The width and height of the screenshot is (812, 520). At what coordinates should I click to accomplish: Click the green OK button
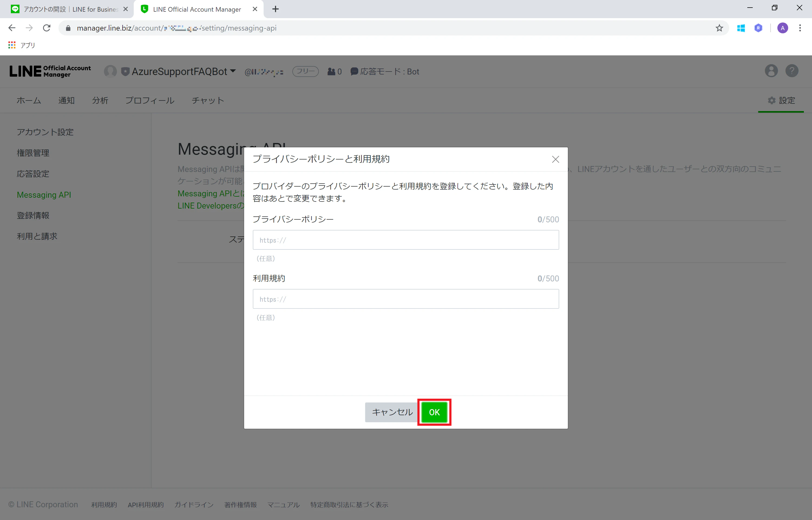(x=434, y=412)
